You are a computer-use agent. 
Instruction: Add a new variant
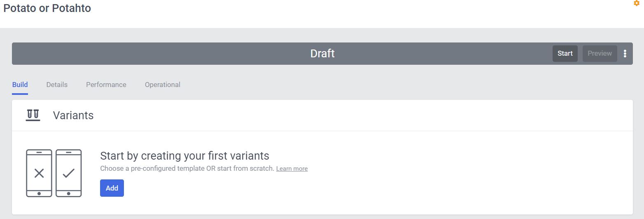pyautogui.click(x=112, y=188)
